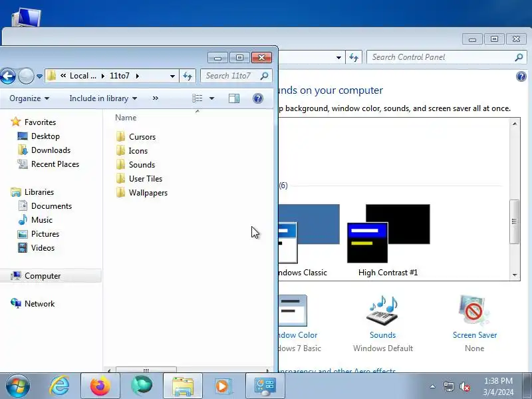This screenshot has height=399, width=532.
Task: Click the Search 11to7 input field
Action: pyautogui.click(x=236, y=76)
